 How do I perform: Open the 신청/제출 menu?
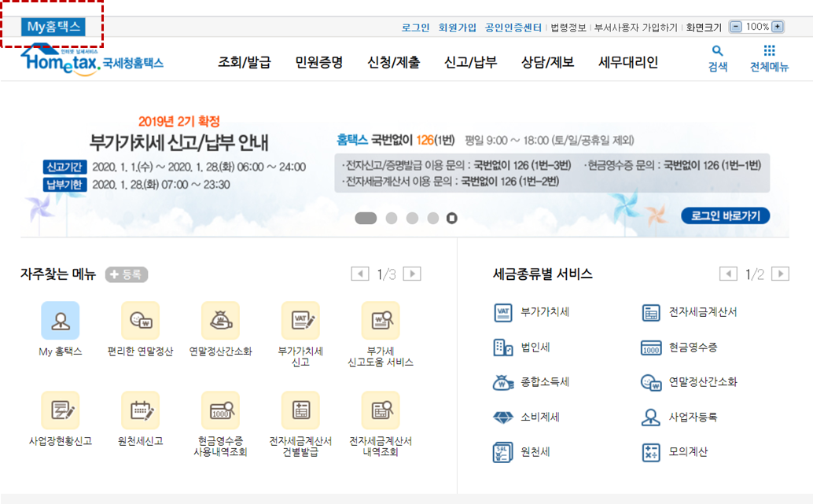click(394, 63)
